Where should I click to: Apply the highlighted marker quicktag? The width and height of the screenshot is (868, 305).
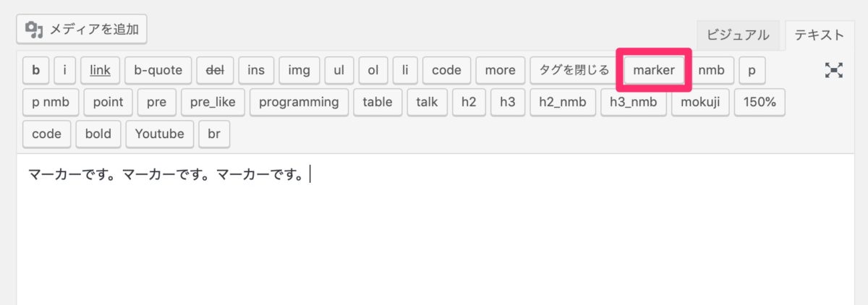pyautogui.click(x=654, y=70)
